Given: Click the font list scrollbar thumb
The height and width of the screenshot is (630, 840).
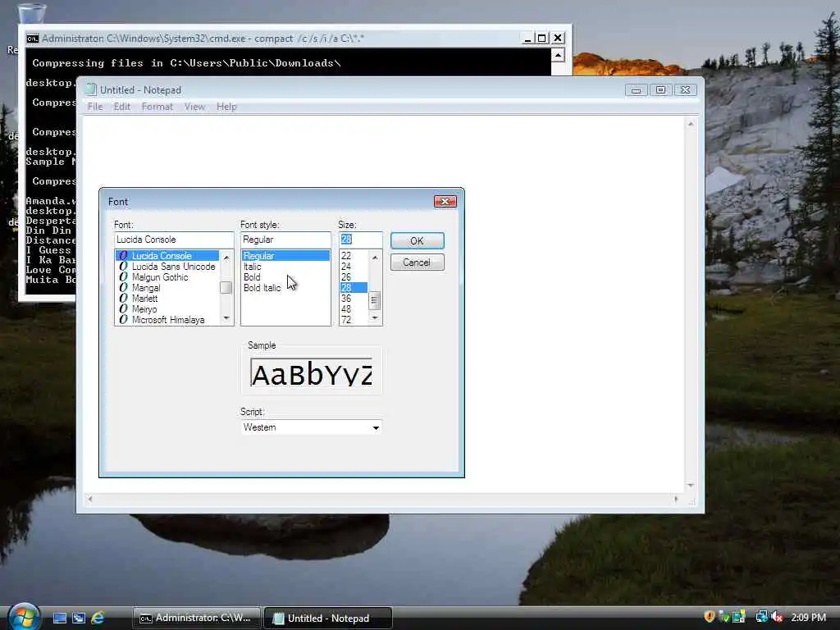Looking at the screenshot, I should pos(226,287).
